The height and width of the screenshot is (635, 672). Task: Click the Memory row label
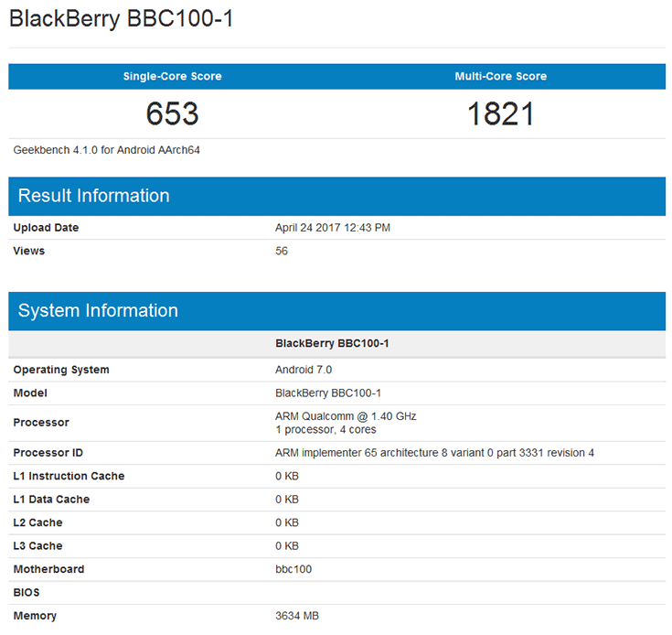pyautogui.click(x=35, y=616)
